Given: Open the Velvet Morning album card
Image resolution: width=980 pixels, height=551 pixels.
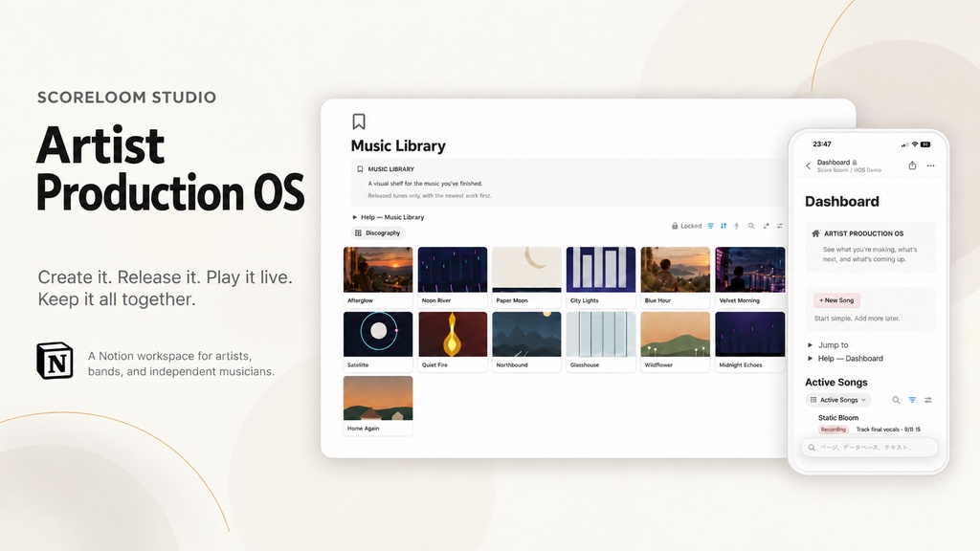Looking at the screenshot, I should [x=750, y=276].
